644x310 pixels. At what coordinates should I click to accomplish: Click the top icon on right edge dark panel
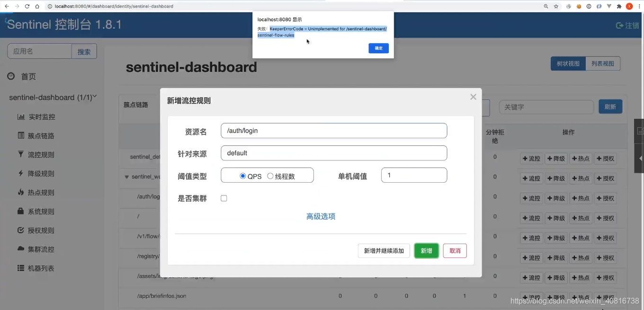point(640,131)
